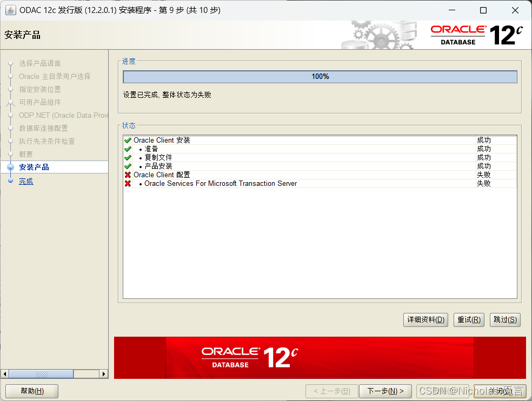Open 详细资料(D) for installation details
Image resolution: width=532 pixels, height=401 pixels.
425,319
